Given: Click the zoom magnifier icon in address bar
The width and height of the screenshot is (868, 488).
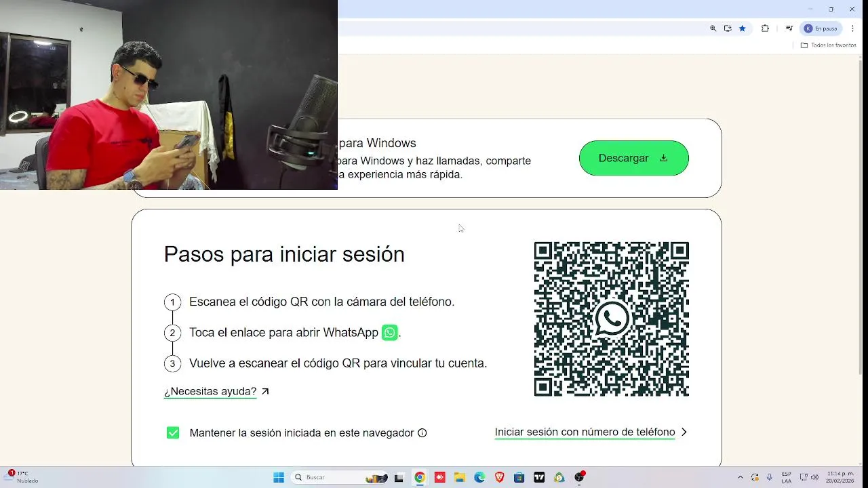Looking at the screenshot, I should pos(713,28).
